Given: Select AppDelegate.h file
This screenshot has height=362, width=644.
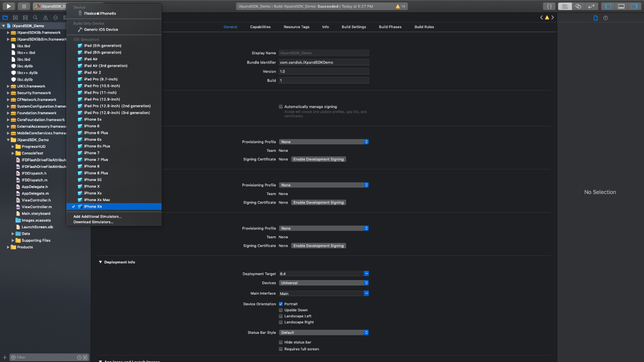Looking at the screenshot, I should 35,187.
